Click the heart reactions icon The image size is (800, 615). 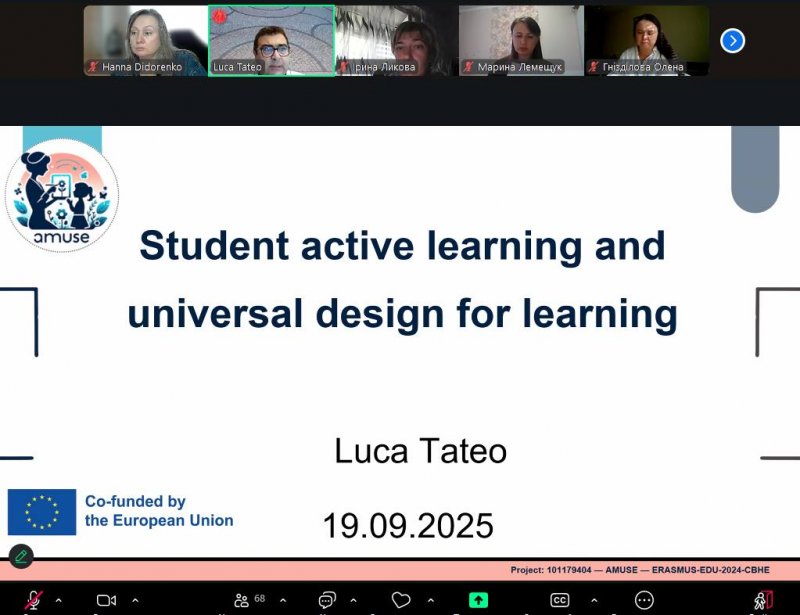(401, 600)
